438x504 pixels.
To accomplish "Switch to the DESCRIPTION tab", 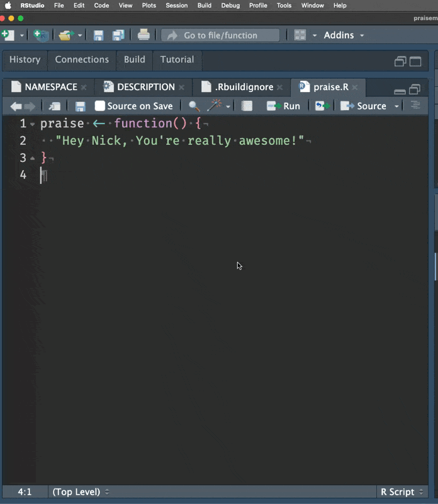I will point(145,87).
